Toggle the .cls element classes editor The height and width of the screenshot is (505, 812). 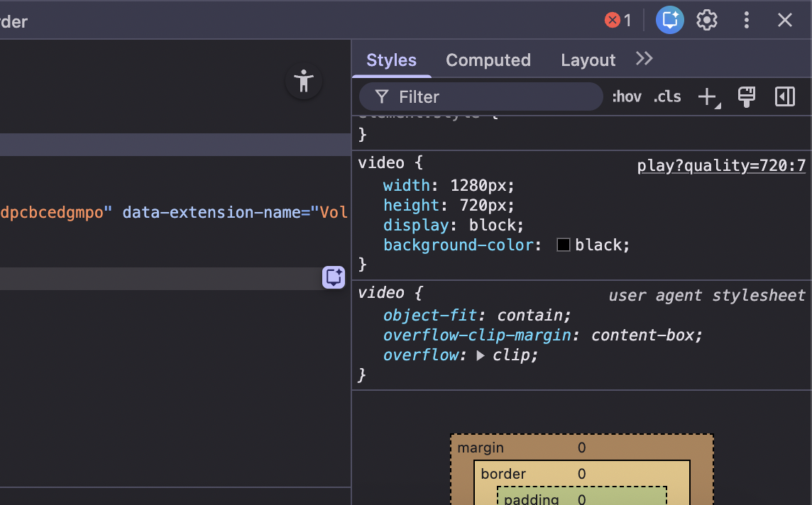[x=667, y=97]
